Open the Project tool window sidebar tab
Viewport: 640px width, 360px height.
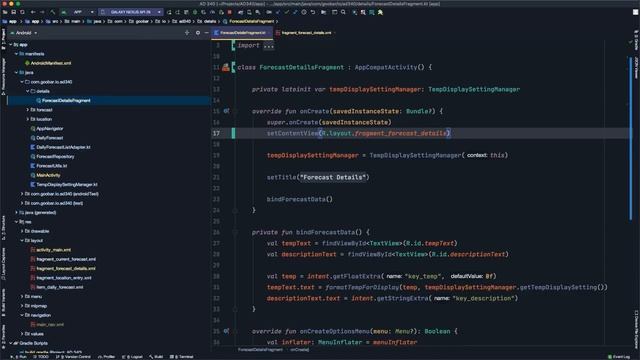click(x=3, y=39)
